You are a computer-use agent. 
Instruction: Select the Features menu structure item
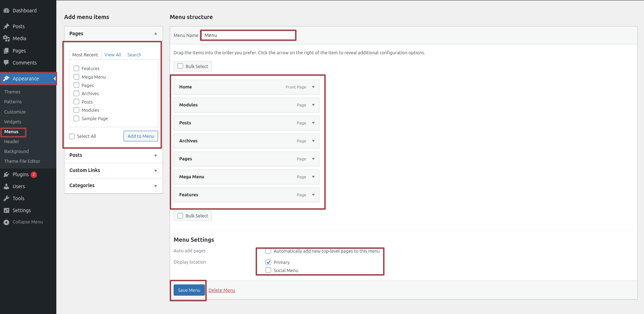tap(246, 195)
